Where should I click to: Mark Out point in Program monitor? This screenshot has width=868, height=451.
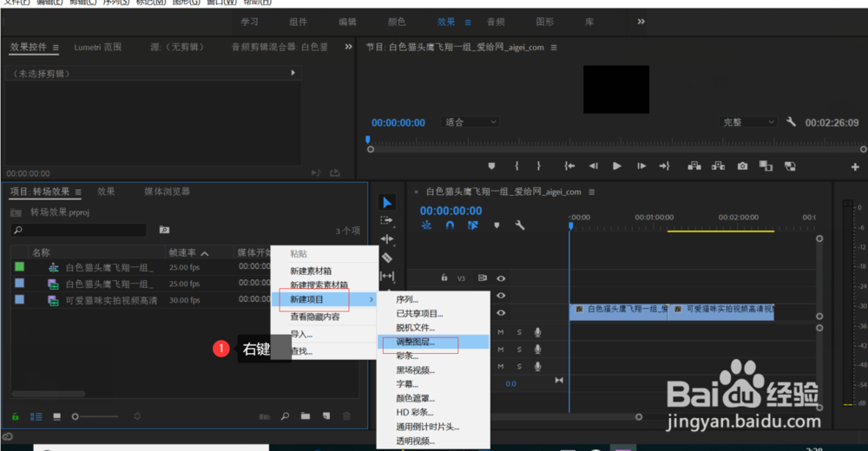pos(539,166)
